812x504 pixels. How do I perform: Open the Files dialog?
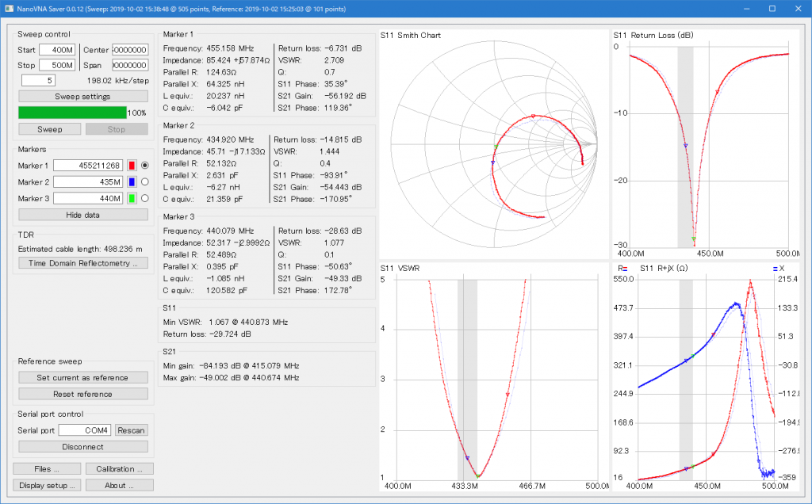click(47, 469)
